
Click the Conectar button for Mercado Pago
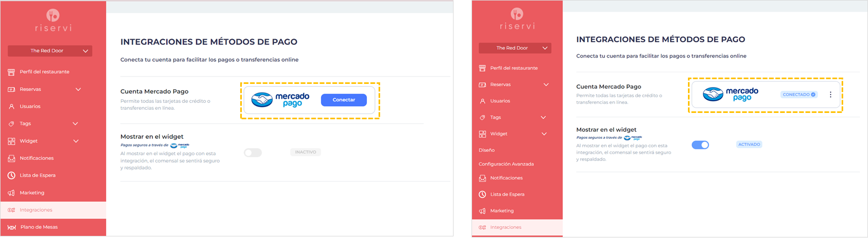344,100
